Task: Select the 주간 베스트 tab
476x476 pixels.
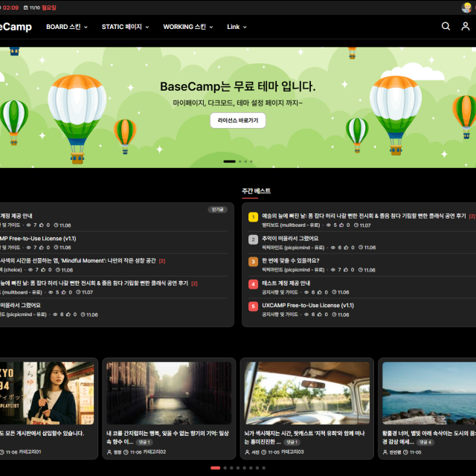Action: click(256, 191)
